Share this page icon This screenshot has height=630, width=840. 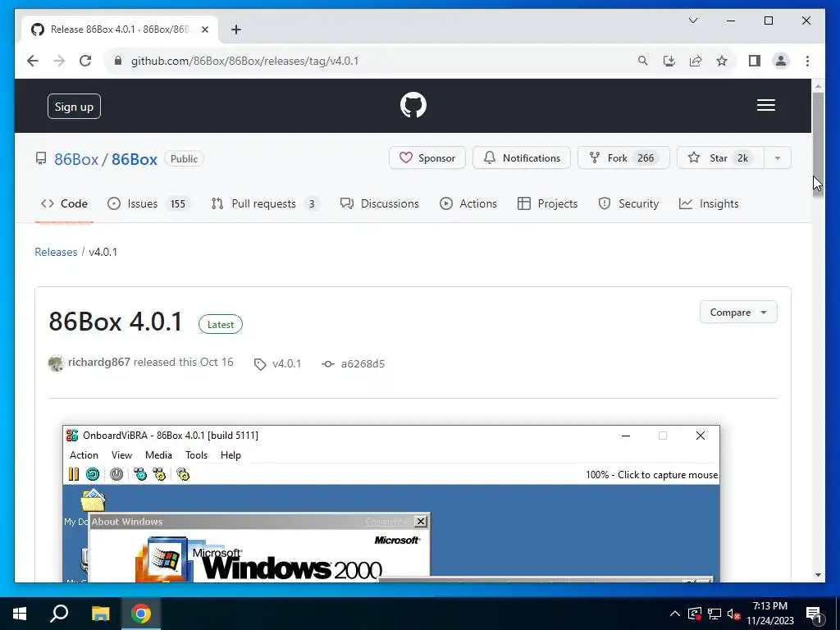tap(696, 61)
